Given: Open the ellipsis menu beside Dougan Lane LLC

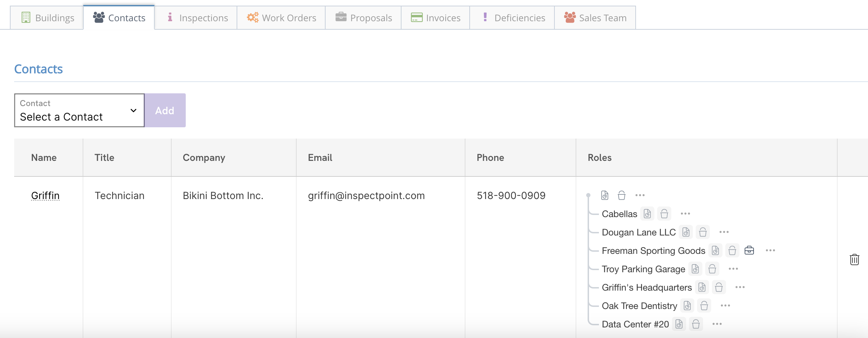Looking at the screenshot, I should 724,232.
